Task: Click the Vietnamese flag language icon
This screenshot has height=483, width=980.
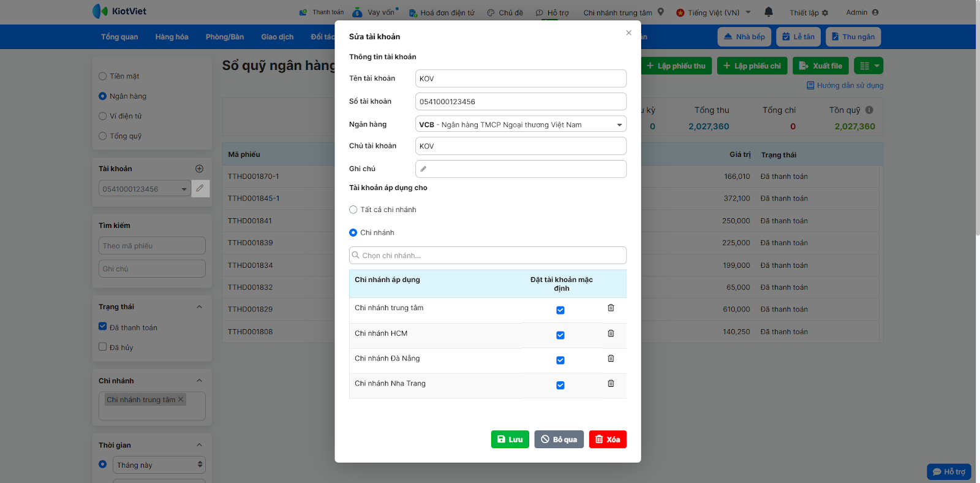Action: click(x=680, y=13)
